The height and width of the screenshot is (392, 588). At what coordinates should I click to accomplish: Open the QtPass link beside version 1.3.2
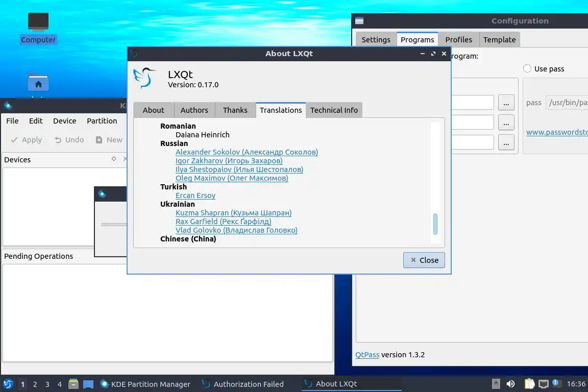click(x=367, y=355)
